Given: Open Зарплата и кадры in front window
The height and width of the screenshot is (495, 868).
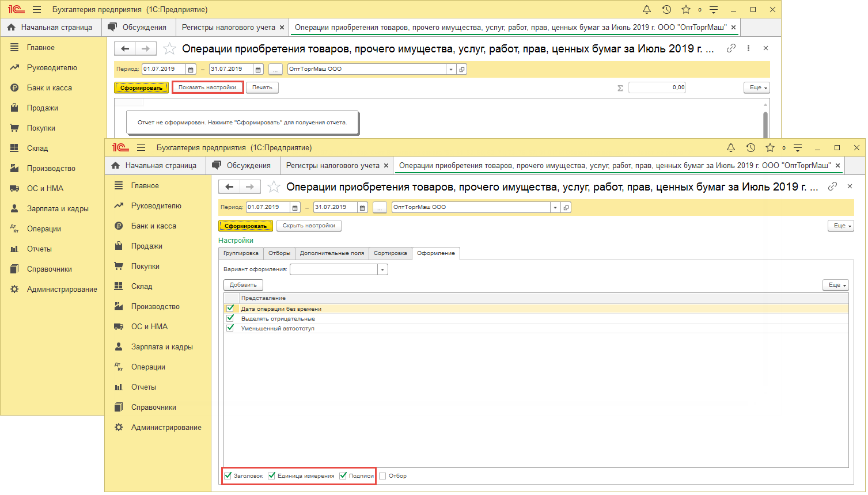Looking at the screenshot, I should (162, 346).
